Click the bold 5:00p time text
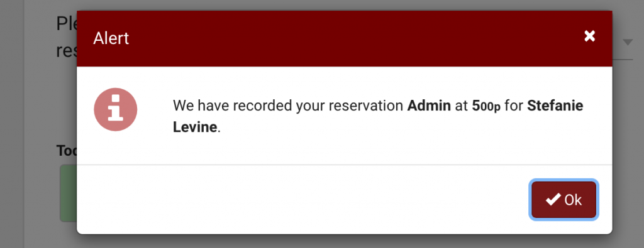This screenshot has height=248, width=644. [486, 107]
